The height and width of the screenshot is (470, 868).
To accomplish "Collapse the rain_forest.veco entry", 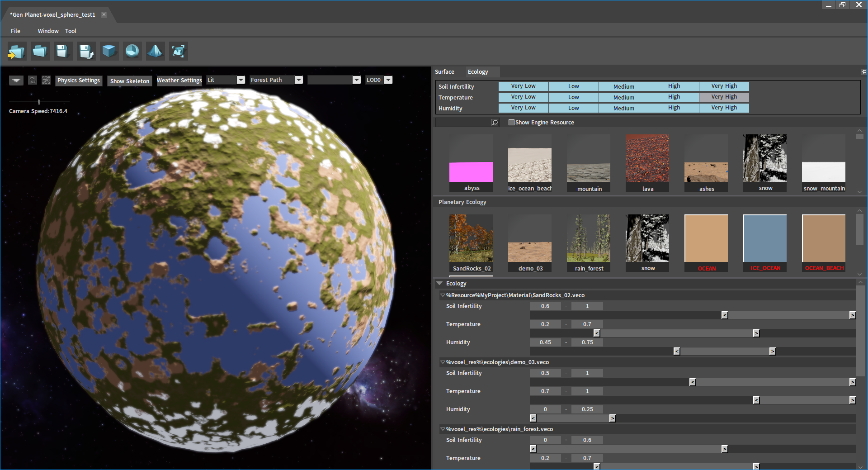I will click(443, 429).
